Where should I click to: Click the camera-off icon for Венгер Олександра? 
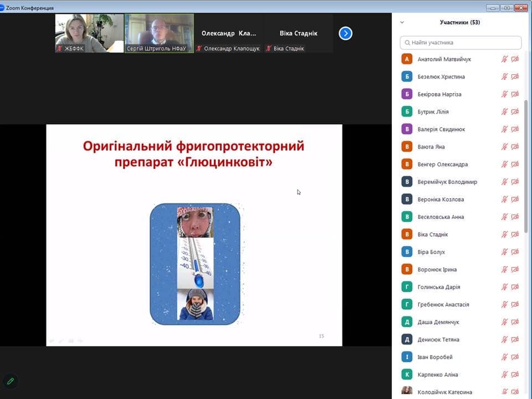click(515, 164)
